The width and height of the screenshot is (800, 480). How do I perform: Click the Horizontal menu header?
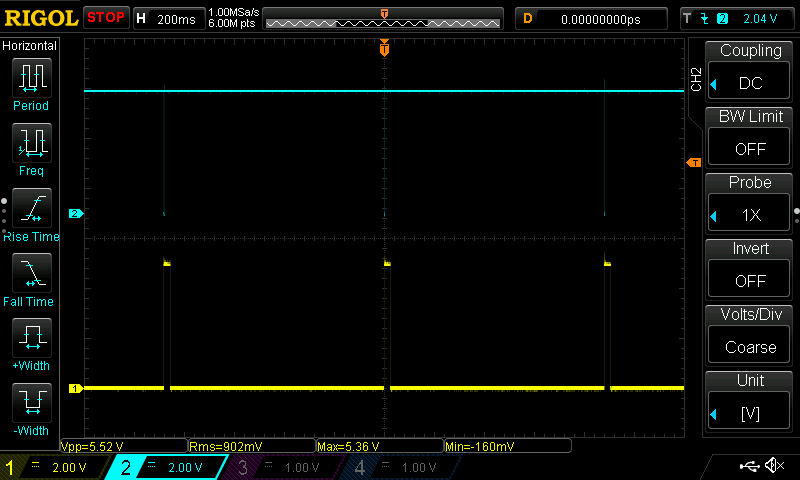coord(30,45)
